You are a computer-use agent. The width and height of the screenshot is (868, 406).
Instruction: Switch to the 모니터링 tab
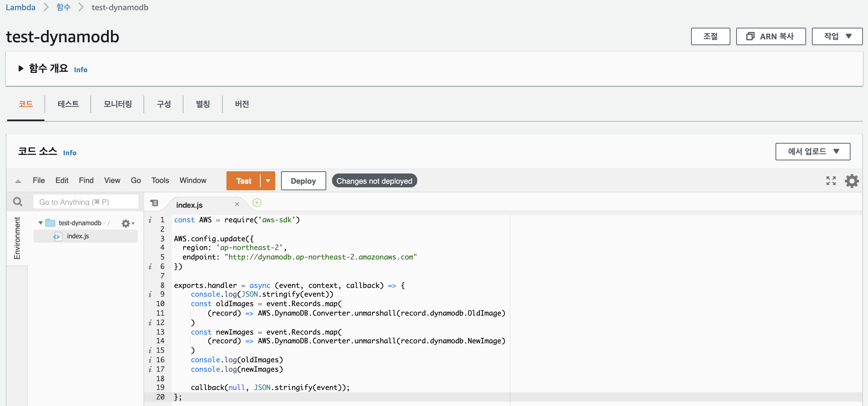point(118,104)
